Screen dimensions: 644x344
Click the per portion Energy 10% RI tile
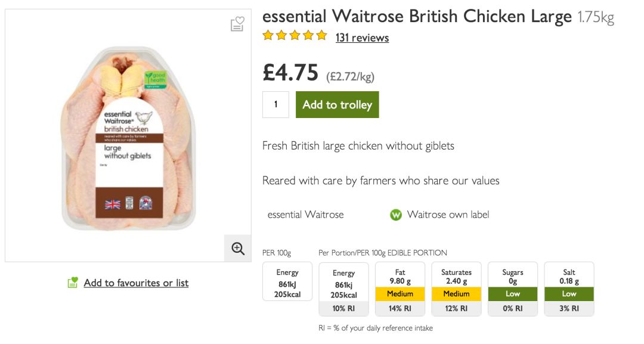click(x=343, y=289)
